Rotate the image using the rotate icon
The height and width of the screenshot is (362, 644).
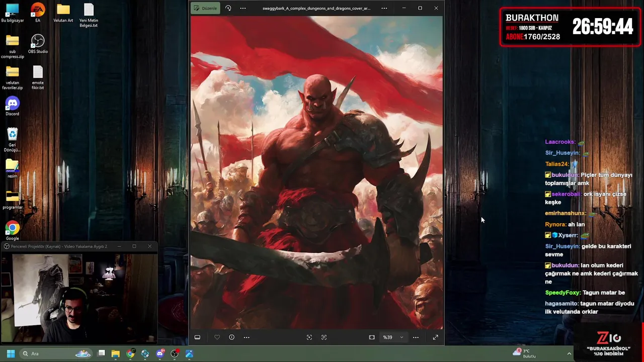coord(228,8)
